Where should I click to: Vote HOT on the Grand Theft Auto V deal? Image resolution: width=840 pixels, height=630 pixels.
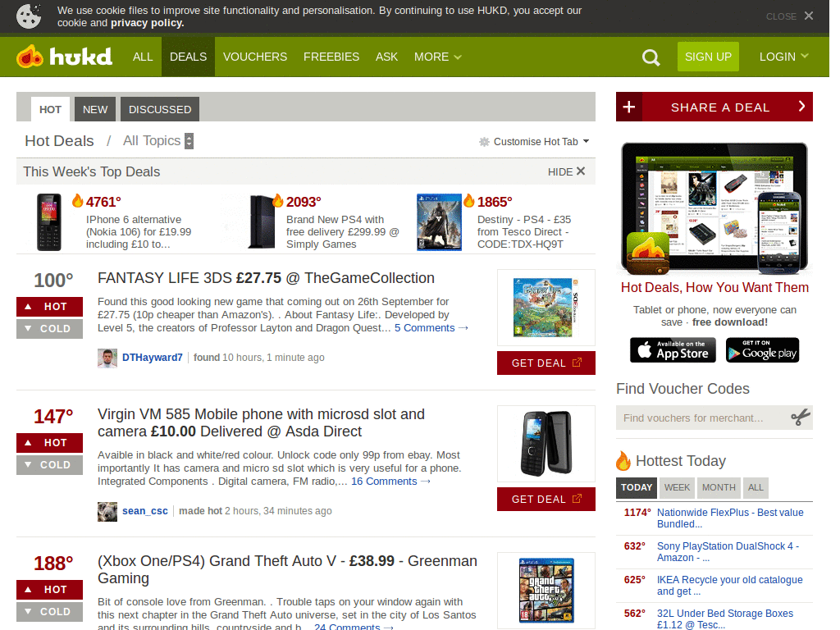click(x=49, y=590)
